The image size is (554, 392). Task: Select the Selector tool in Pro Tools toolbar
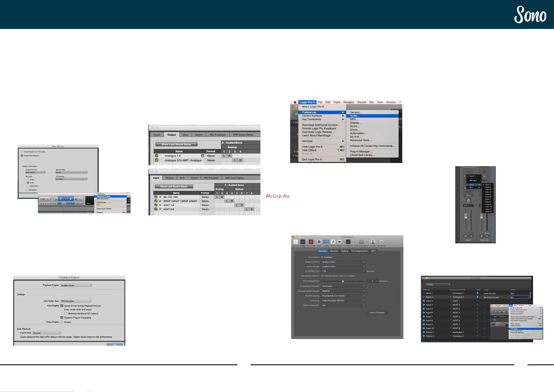point(66,199)
